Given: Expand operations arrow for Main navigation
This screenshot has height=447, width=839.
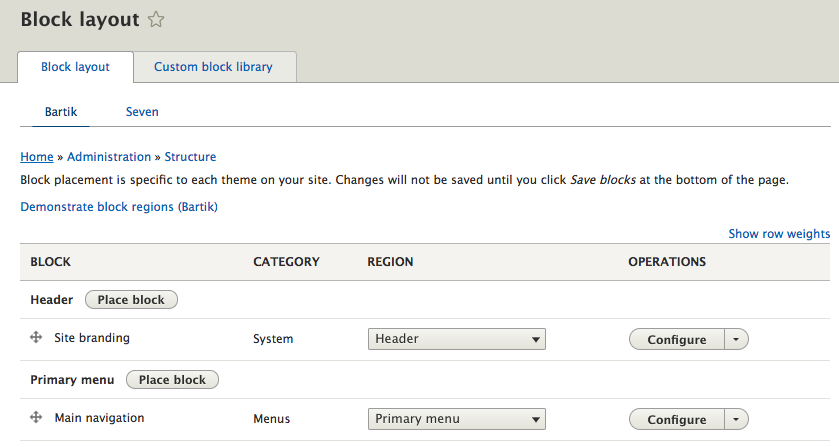Looking at the screenshot, I should pyautogui.click(x=736, y=419).
